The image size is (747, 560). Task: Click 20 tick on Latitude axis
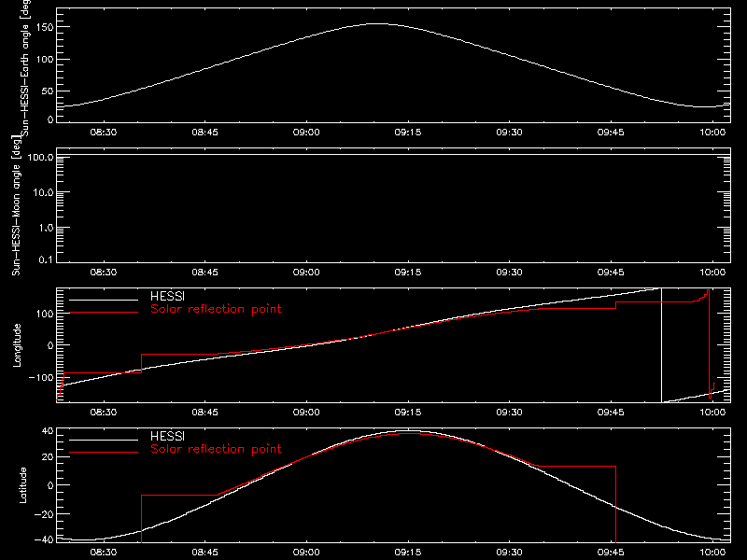pos(48,456)
